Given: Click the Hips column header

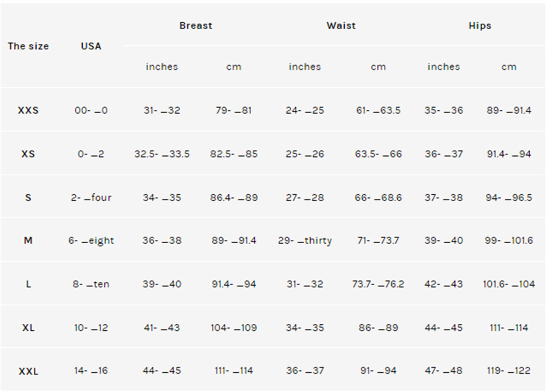Looking at the screenshot, I should (480, 26).
